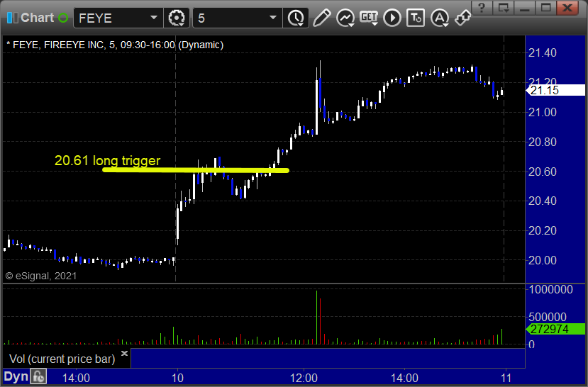The width and height of the screenshot is (588, 387).
Task: Select the yellow 20.61 long trigger line
Action: click(195, 170)
